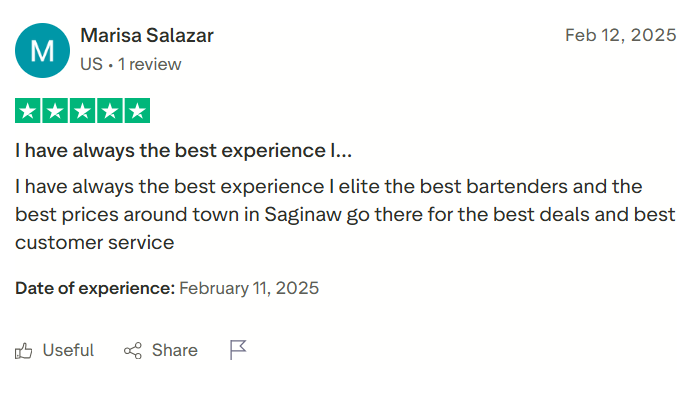Click the February 11, 2025 experience date
The height and width of the screenshot is (417, 691).
(x=249, y=289)
